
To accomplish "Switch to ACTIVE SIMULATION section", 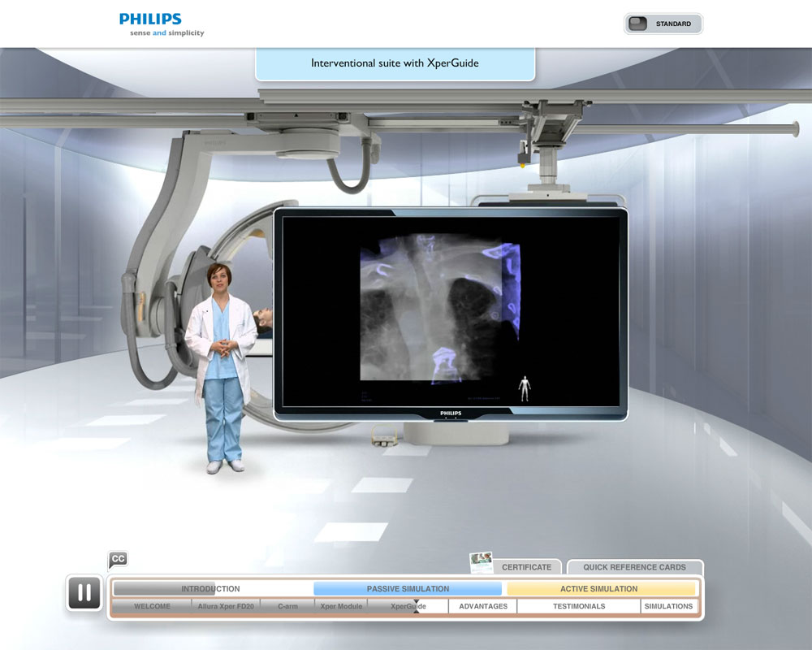I will coord(601,587).
